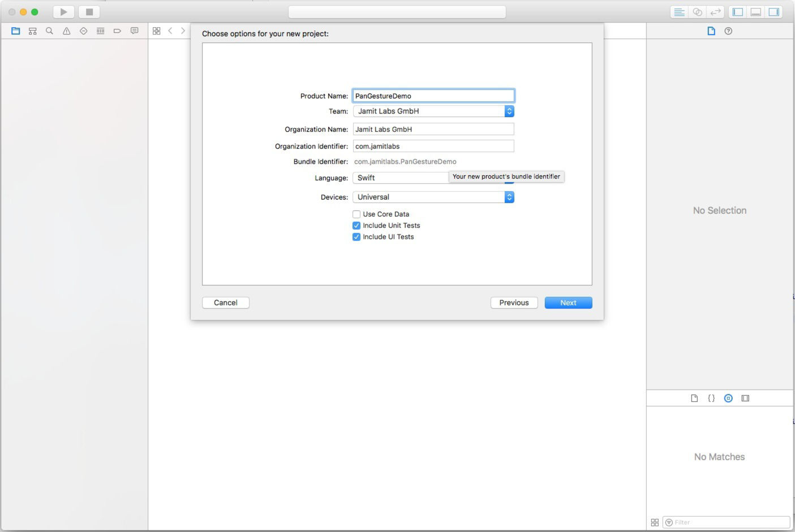Open the Language dropdown showing Swift
Image resolution: width=795 pixels, height=532 pixels.
coord(433,178)
